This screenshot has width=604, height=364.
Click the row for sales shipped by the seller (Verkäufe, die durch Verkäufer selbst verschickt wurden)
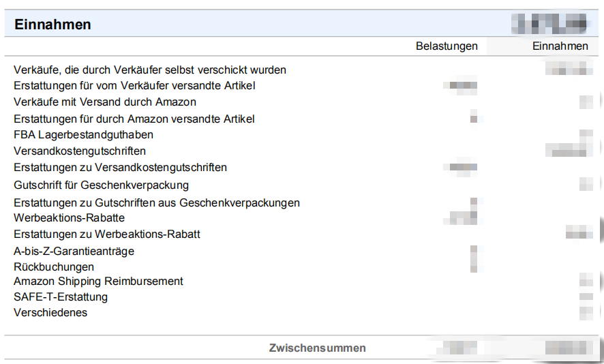pyautogui.click(x=150, y=70)
